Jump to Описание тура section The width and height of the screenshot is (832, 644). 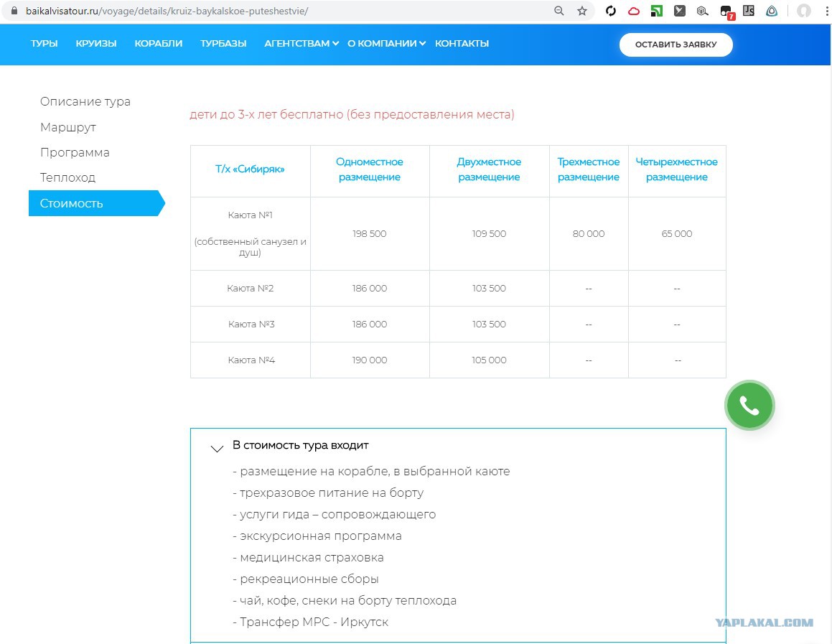(85, 101)
